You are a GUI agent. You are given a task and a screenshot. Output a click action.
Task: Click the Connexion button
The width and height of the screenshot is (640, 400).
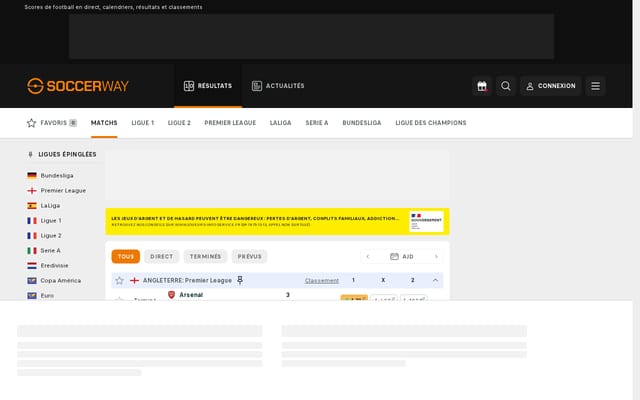coord(551,86)
